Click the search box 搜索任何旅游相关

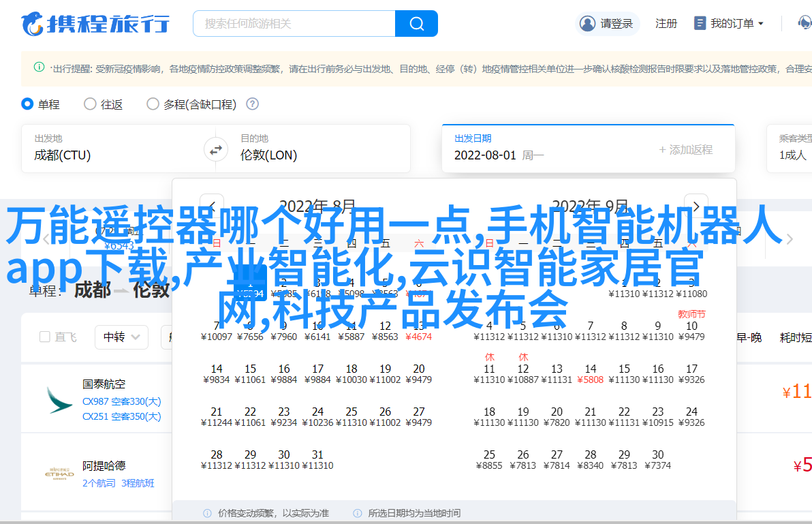click(294, 23)
